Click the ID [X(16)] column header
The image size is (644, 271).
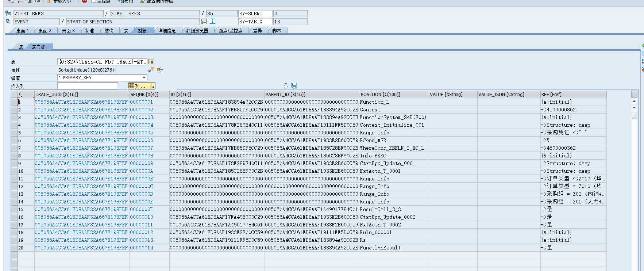(x=217, y=94)
